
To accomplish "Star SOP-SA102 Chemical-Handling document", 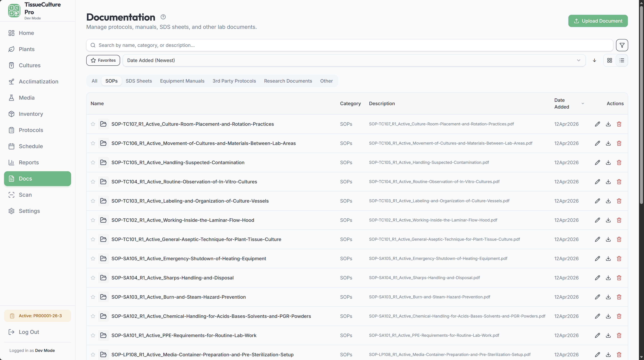I will pyautogui.click(x=93, y=316).
